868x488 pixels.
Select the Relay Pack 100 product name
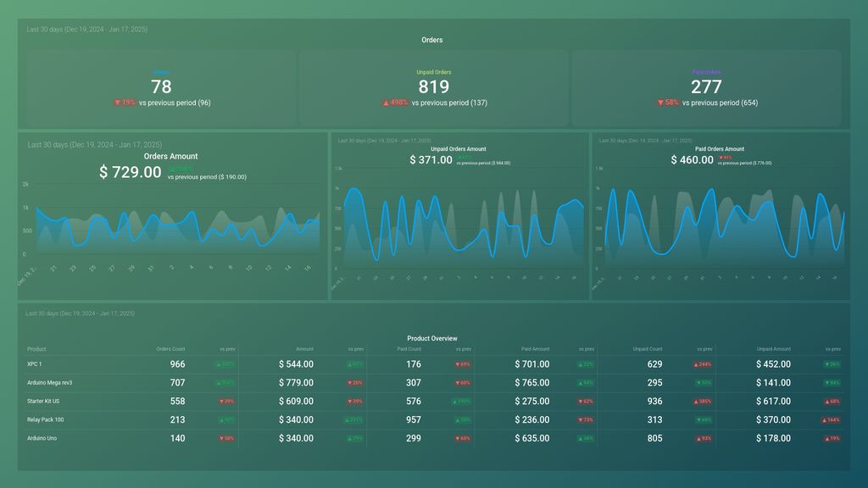click(x=46, y=420)
